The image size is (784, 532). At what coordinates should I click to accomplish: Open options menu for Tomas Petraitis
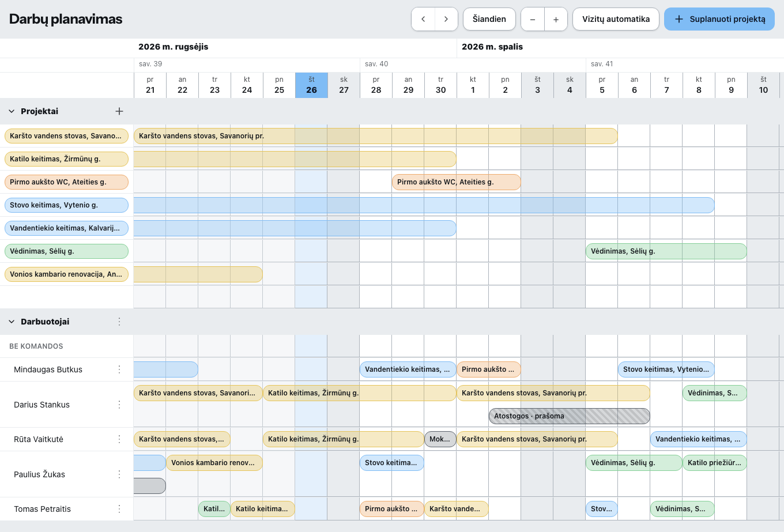[119, 509]
